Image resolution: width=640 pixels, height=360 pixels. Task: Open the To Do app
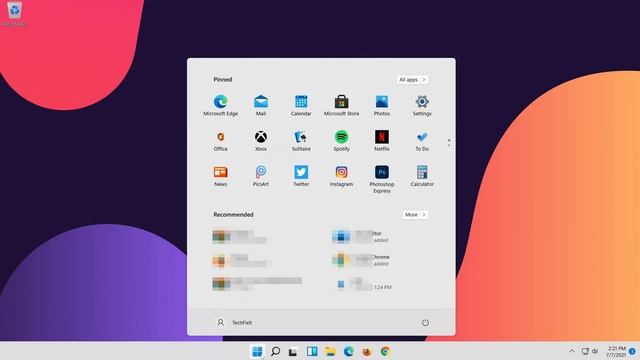click(x=422, y=141)
